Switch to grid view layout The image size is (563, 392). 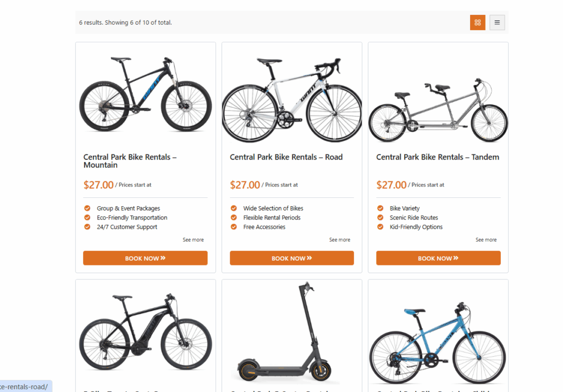(477, 23)
